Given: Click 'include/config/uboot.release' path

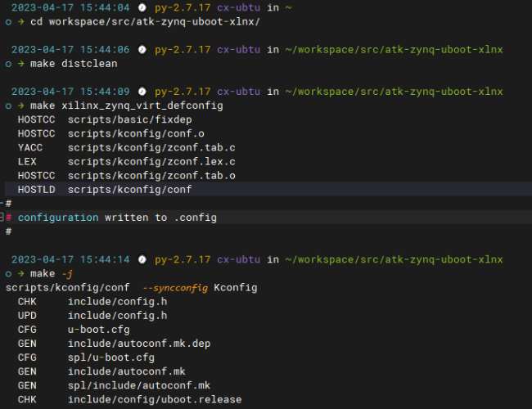Looking at the screenshot, I should [154, 400].
